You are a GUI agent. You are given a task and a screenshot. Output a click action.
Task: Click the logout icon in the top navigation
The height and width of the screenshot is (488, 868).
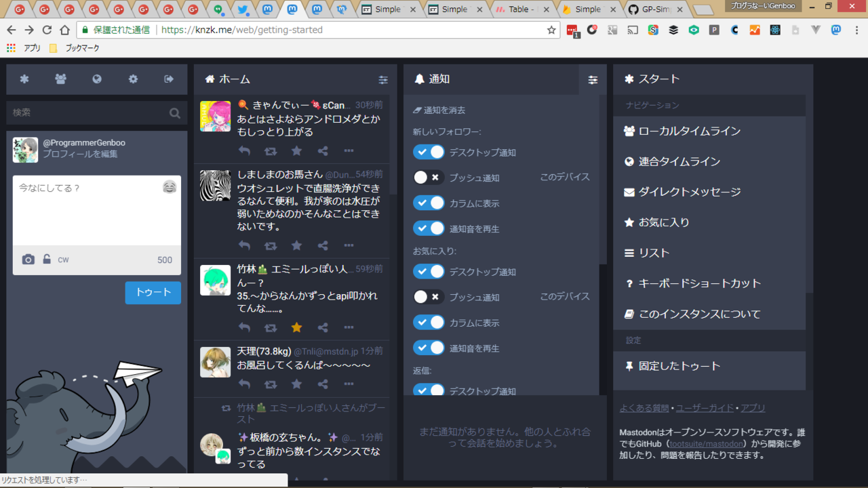pyautogui.click(x=169, y=79)
